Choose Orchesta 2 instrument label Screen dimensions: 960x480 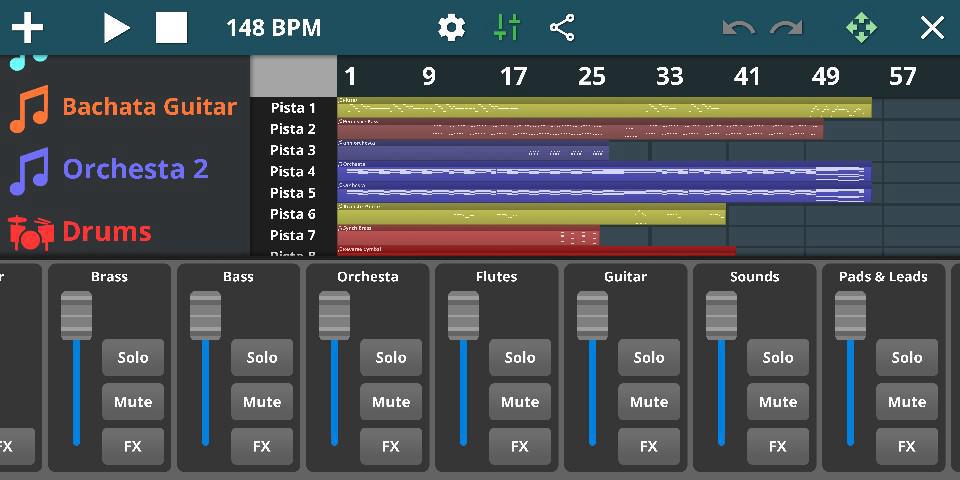tap(135, 169)
